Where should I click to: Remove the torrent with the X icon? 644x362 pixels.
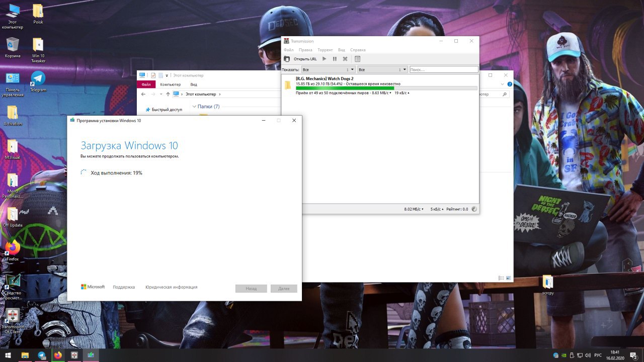pos(345,59)
